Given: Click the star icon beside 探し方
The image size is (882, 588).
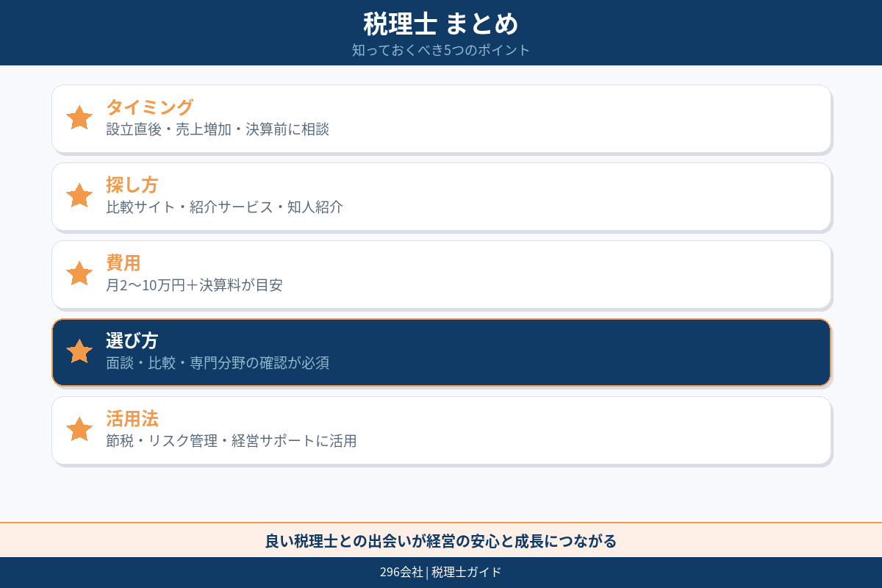Looking at the screenshot, I should [x=79, y=196].
